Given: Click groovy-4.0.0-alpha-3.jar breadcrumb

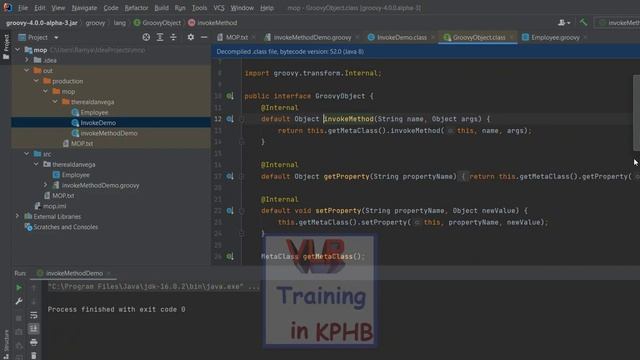Looking at the screenshot, I should click(x=42, y=23).
